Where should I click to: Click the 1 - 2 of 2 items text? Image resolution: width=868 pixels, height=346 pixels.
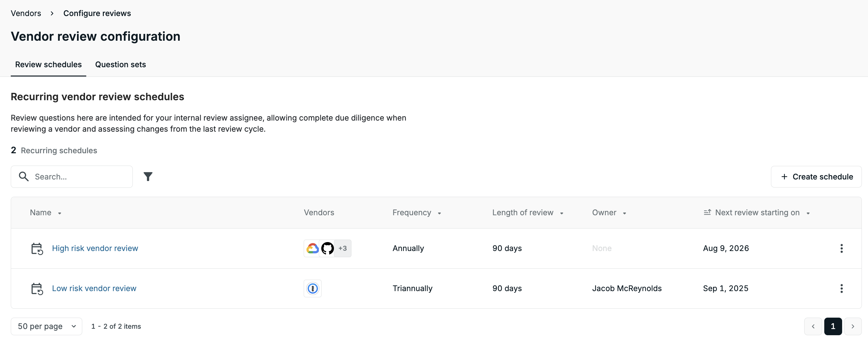coord(116,327)
